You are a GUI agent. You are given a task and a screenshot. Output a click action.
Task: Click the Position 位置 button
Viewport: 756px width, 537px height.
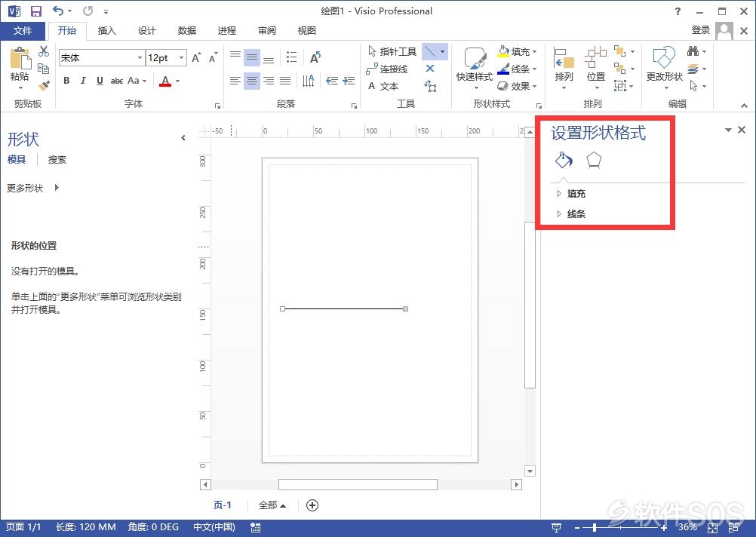tap(596, 69)
